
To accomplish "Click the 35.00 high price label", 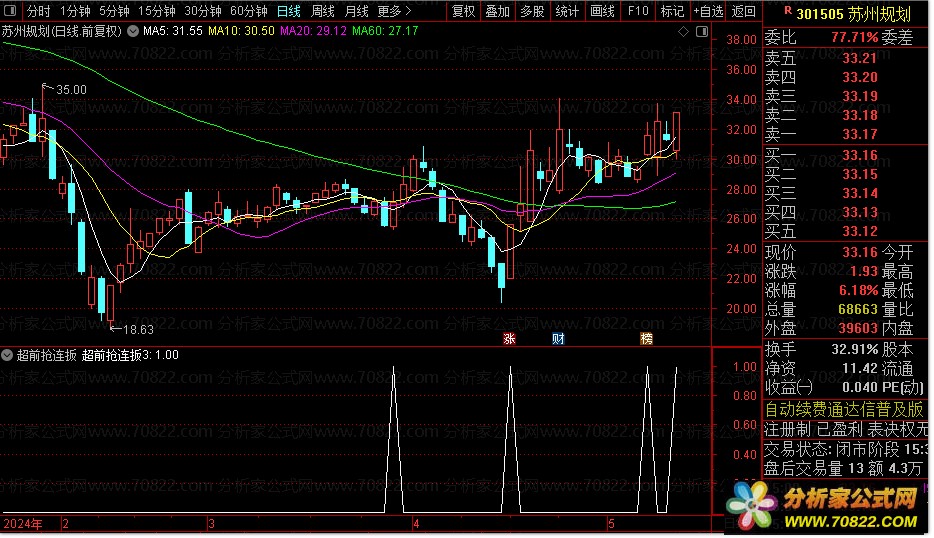I will (x=71, y=90).
